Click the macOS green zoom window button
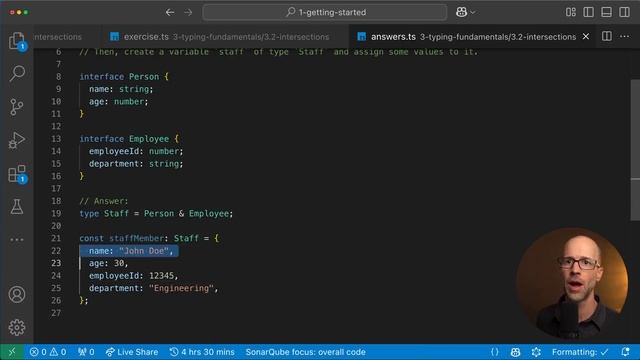Screen dimensions: 640x360 tap(26, 12)
